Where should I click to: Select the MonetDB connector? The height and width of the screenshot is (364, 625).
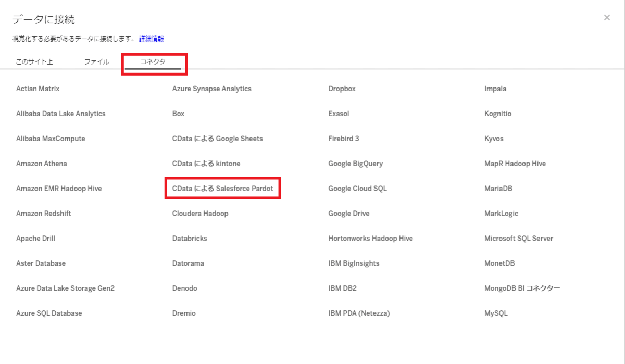click(499, 263)
